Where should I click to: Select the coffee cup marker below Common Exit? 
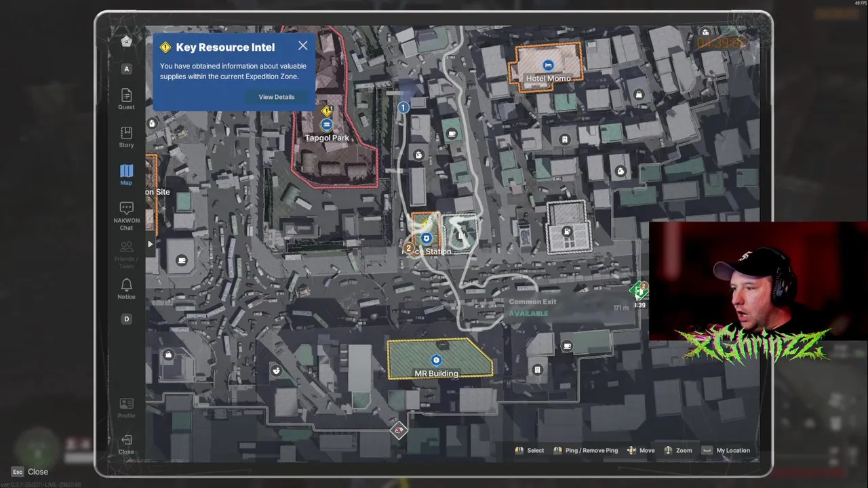coord(568,346)
